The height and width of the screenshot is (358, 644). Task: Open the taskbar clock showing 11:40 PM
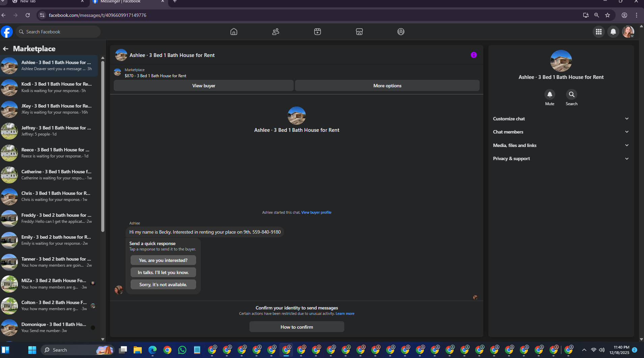click(x=619, y=350)
